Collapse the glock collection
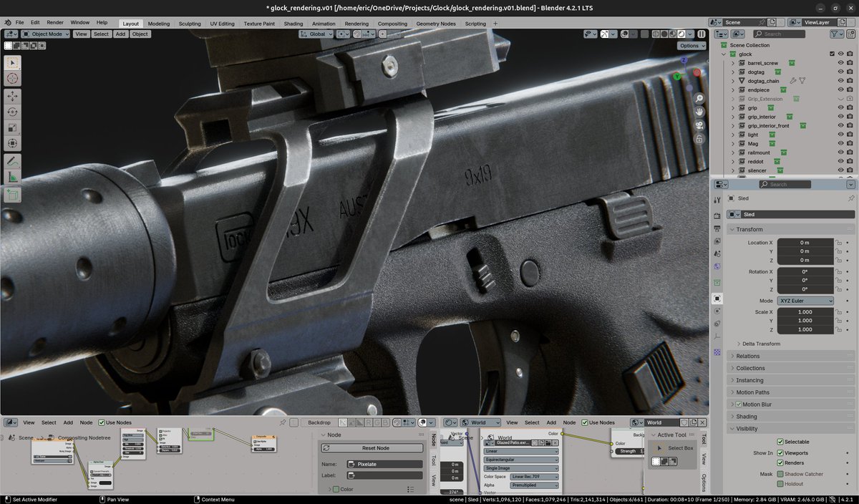This screenshot has height=504, width=859. pyautogui.click(x=724, y=54)
